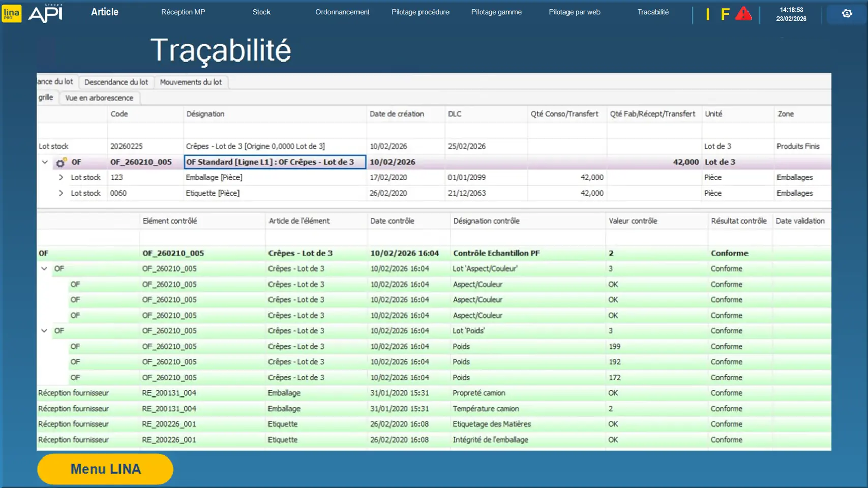Screen dimensions: 868x488
Task: Collapse the Lot 'Aspect/Couleur' control group
Action: [44, 269]
